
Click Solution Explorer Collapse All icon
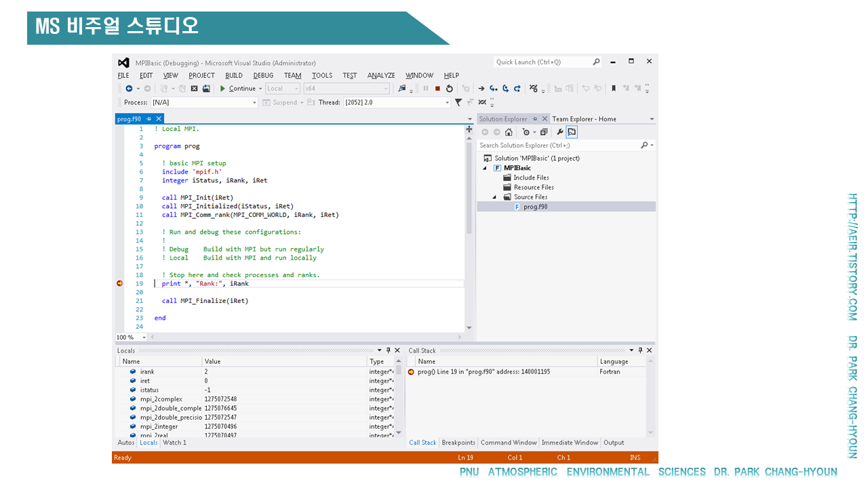tap(544, 132)
